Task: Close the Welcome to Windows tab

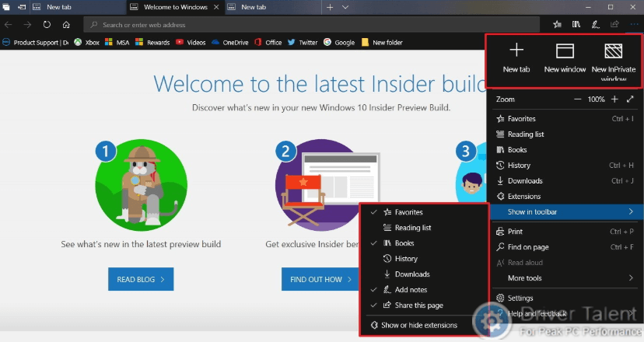Action: [x=216, y=7]
